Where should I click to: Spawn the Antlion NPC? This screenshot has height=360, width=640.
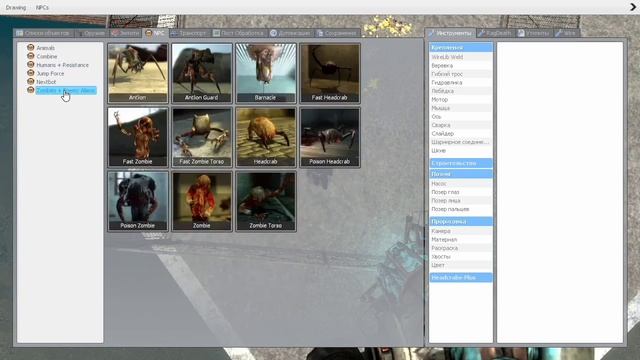138,73
